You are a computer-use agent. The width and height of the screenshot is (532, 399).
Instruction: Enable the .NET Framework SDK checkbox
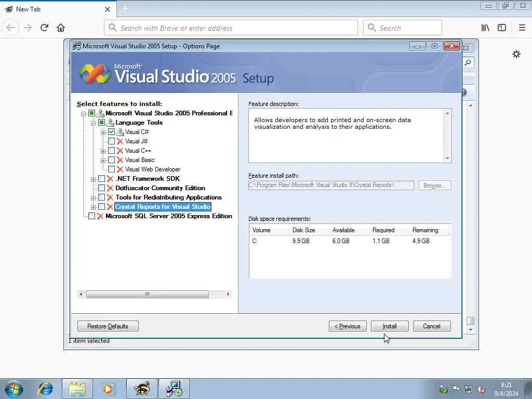click(101, 179)
